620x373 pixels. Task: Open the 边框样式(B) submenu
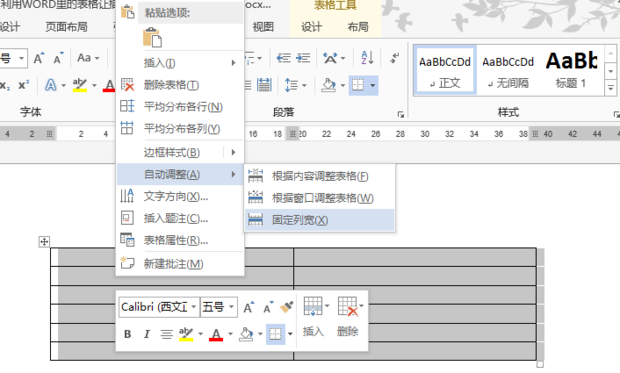tap(180, 152)
